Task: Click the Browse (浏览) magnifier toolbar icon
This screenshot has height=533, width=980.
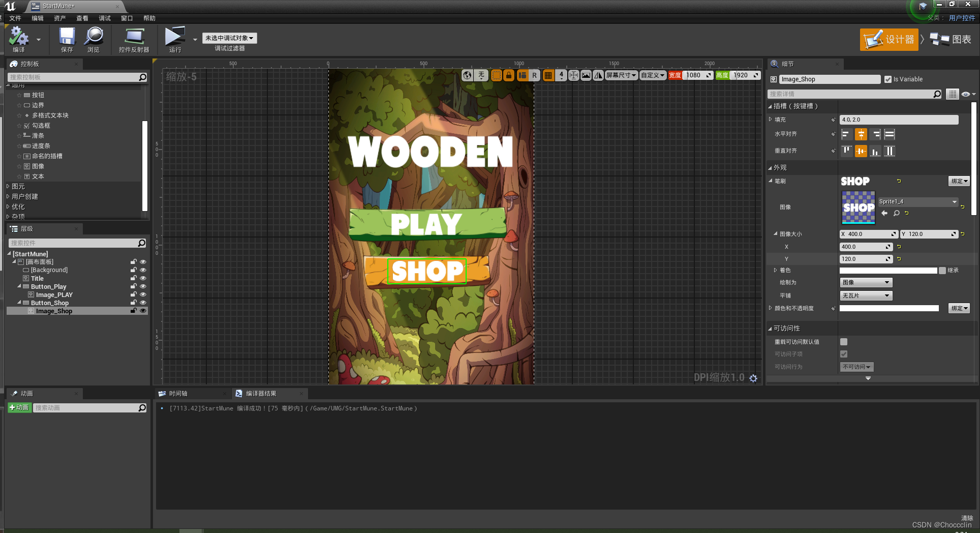Action: coord(94,37)
